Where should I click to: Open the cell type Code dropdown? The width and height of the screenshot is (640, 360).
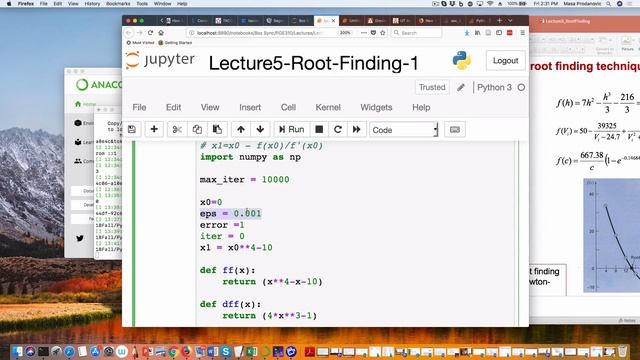tap(404, 130)
